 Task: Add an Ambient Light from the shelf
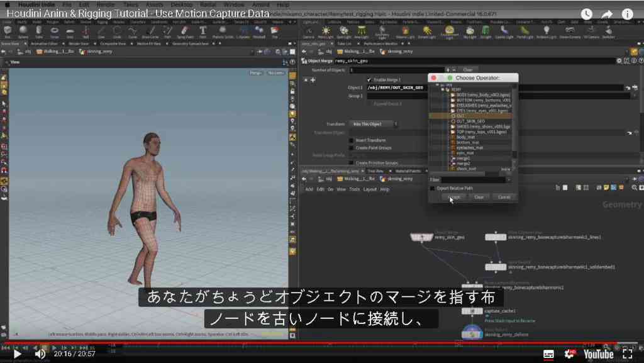(x=547, y=31)
